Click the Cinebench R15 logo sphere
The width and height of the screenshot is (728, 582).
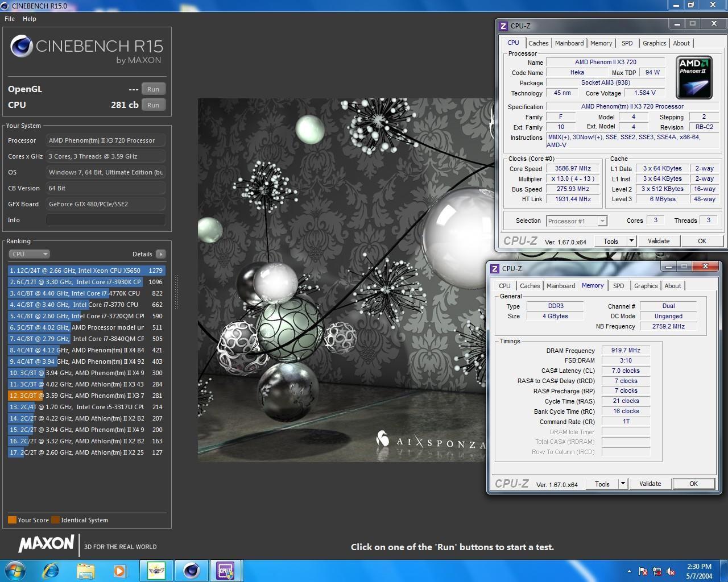click(x=21, y=47)
